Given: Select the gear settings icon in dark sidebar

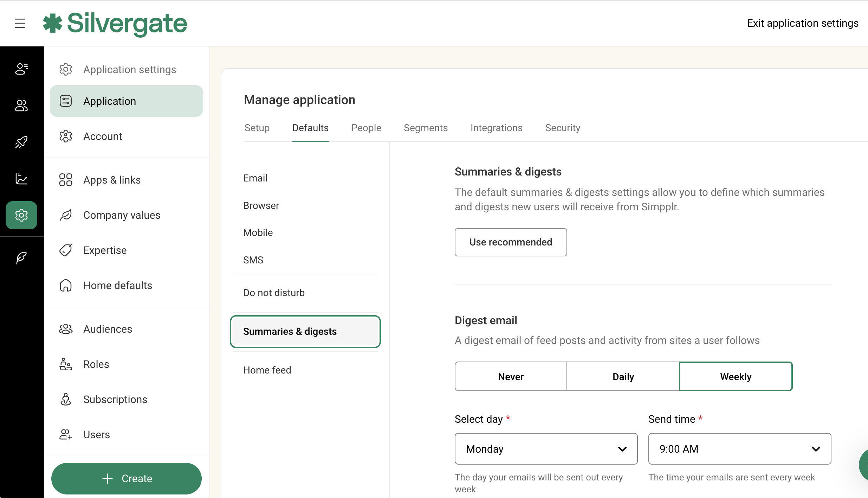Looking at the screenshot, I should pyautogui.click(x=21, y=215).
